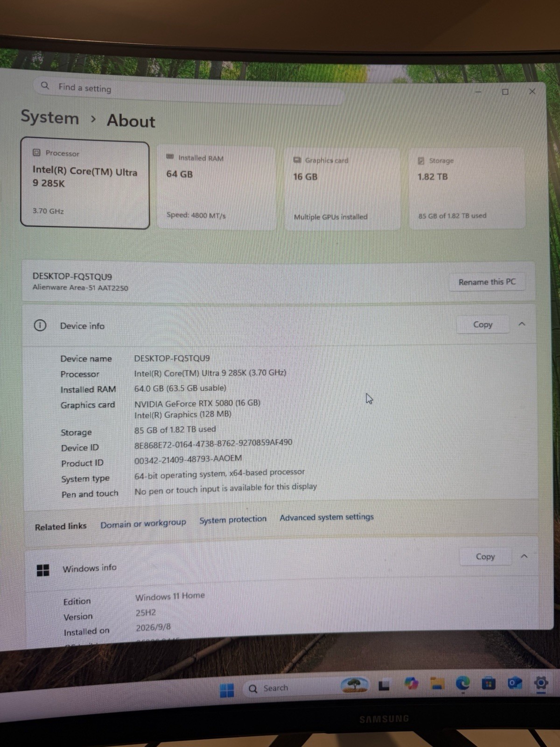This screenshot has height=747, width=560.
Task: Maximize the Settings window
Action: [x=505, y=92]
